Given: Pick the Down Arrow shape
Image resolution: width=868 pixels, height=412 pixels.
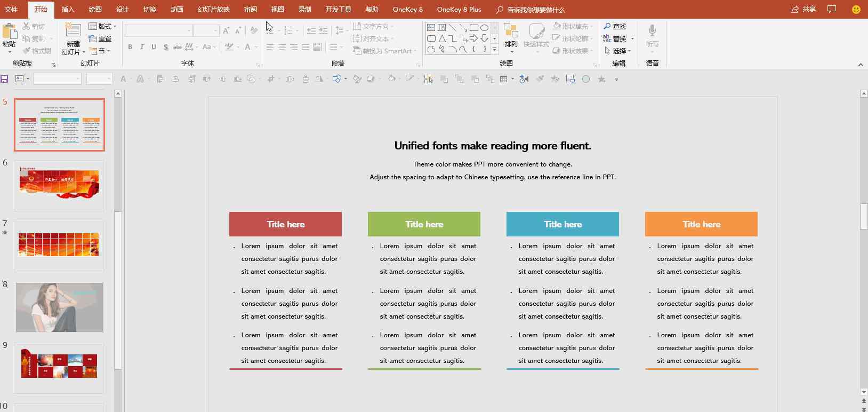Looking at the screenshot, I should click(x=484, y=38).
